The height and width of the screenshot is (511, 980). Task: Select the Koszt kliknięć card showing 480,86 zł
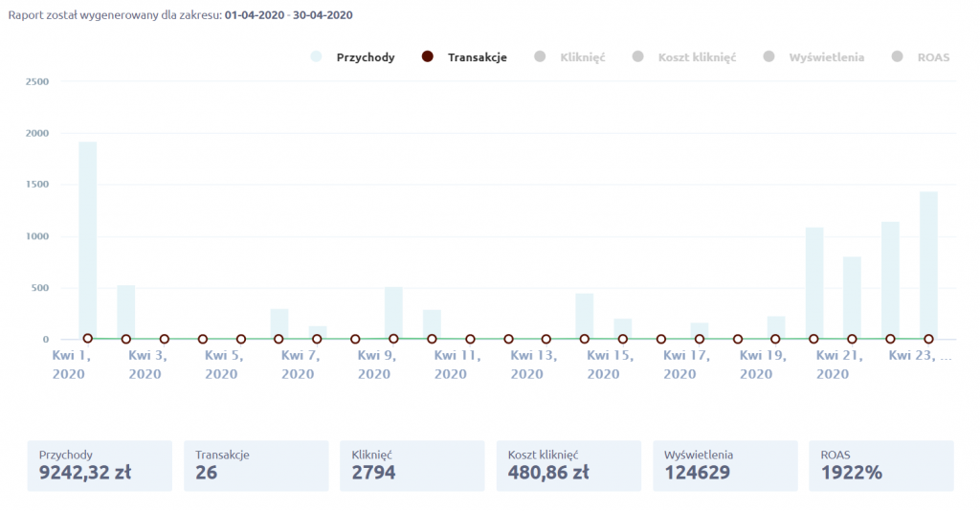(568, 465)
